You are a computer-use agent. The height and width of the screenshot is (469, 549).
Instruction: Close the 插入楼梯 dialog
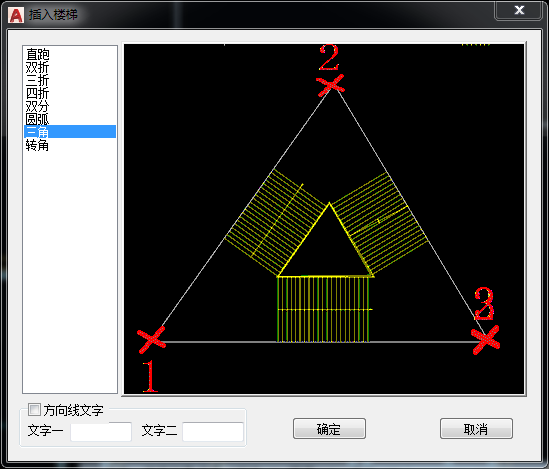(x=519, y=10)
